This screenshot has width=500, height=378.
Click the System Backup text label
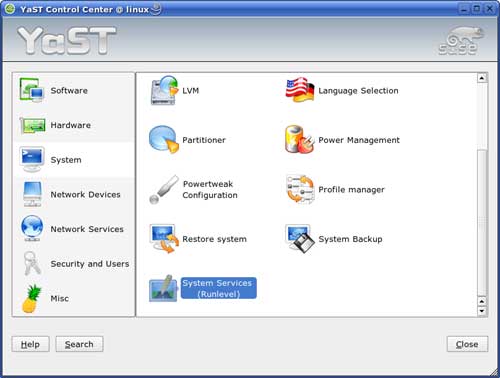pyautogui.click(x=350, y=239)
